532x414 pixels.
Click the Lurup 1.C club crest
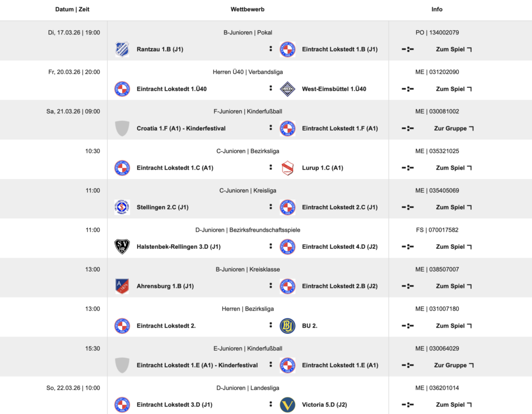287,168
